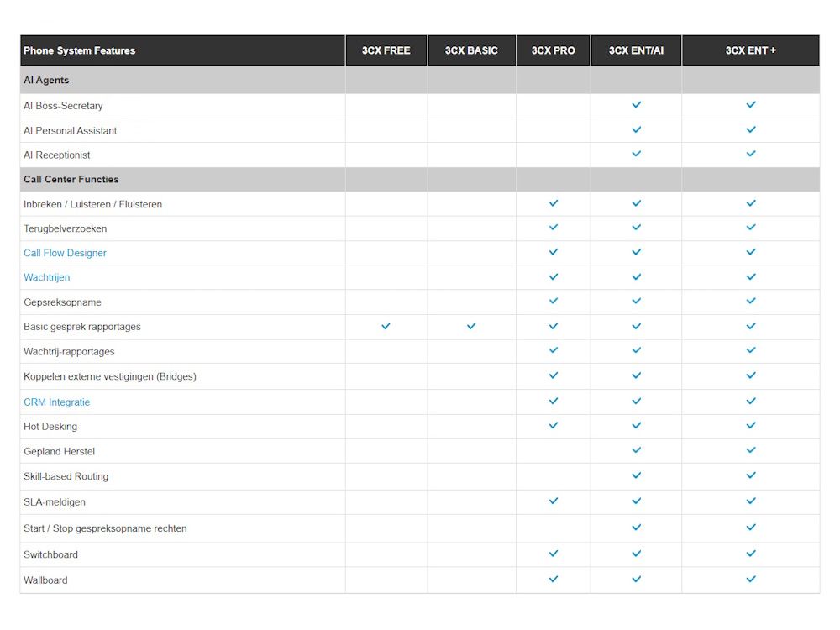Open the Wachtrijen link

coord(46,277)
